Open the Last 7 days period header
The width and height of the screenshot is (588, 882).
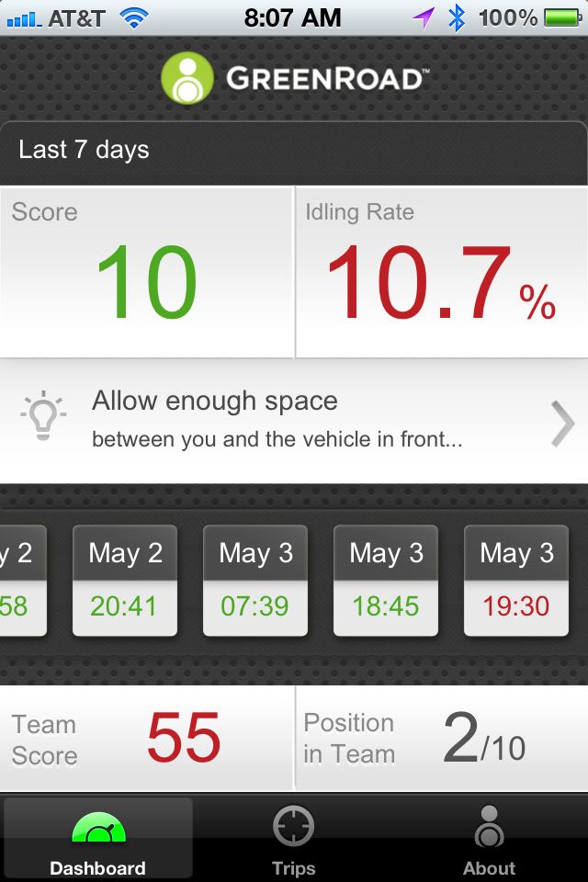click(293, 150)
